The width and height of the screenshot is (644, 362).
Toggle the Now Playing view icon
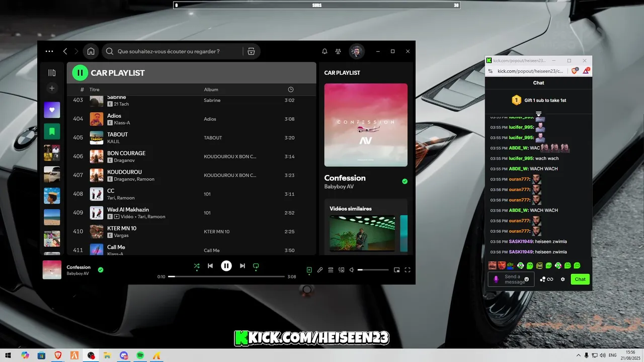click(309, 270)
